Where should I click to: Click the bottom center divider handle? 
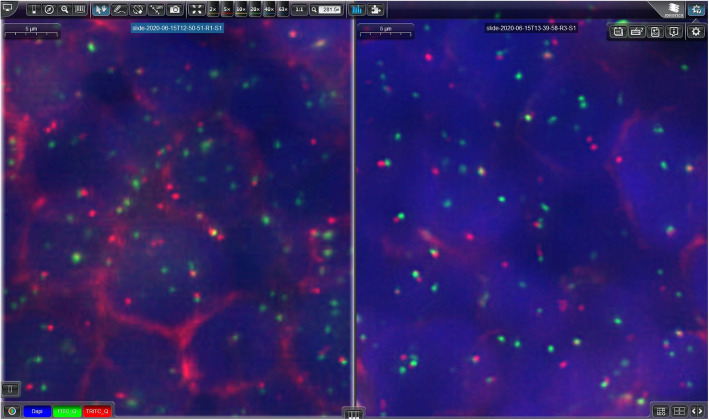(354, 414)
